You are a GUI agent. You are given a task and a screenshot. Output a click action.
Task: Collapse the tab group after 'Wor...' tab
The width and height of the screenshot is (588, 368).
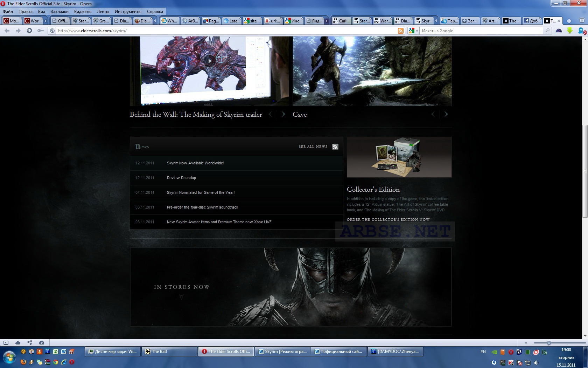click(45, 21)
